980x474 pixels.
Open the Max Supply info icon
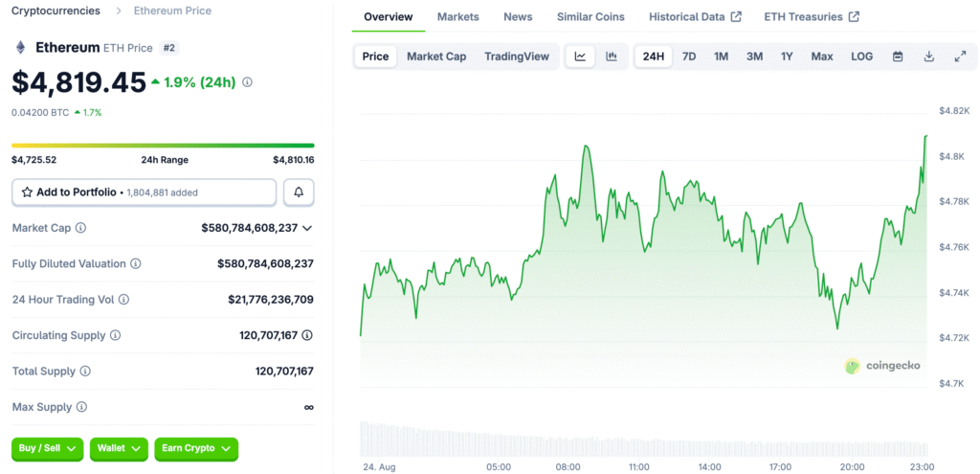coord(81,407)
